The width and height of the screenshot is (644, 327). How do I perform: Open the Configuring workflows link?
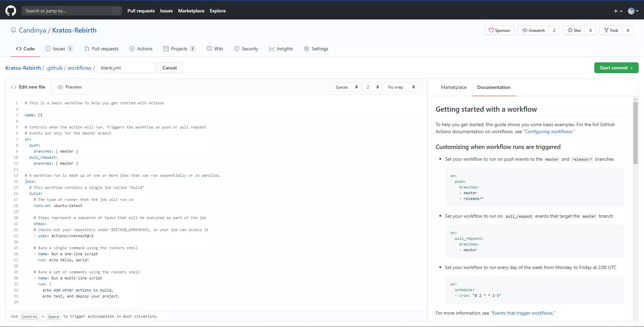point(549,131)
